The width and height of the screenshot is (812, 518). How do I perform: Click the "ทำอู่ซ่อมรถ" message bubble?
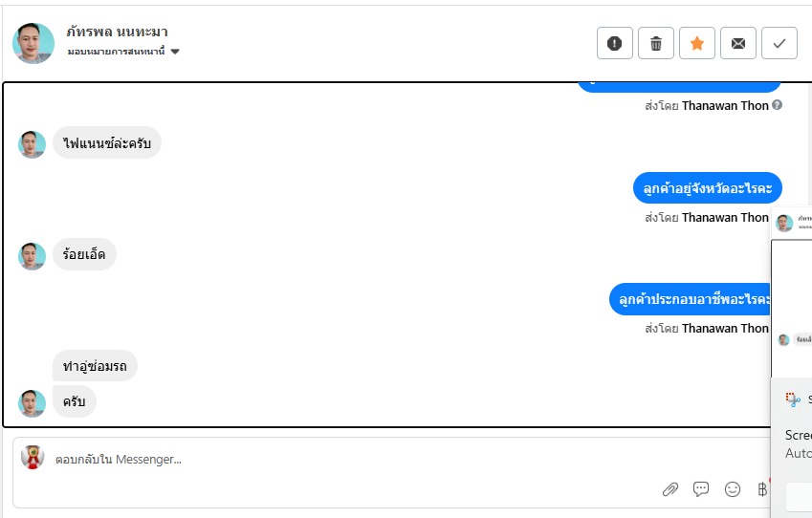(x=95, y=366)
